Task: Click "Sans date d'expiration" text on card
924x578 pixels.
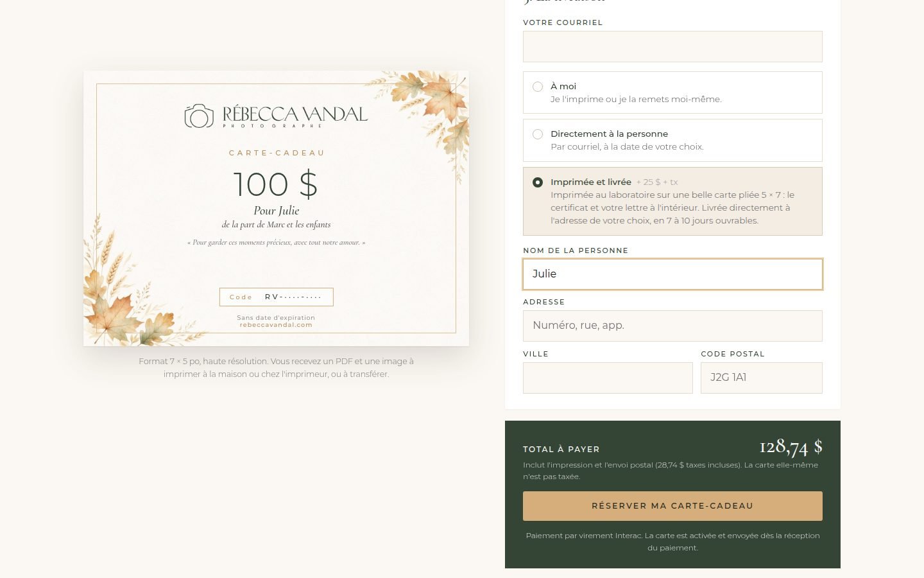Action: click(276, 317)
